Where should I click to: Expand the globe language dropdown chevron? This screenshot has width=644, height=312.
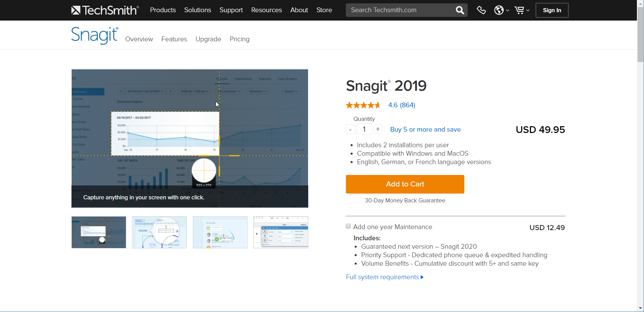(507, 10)
